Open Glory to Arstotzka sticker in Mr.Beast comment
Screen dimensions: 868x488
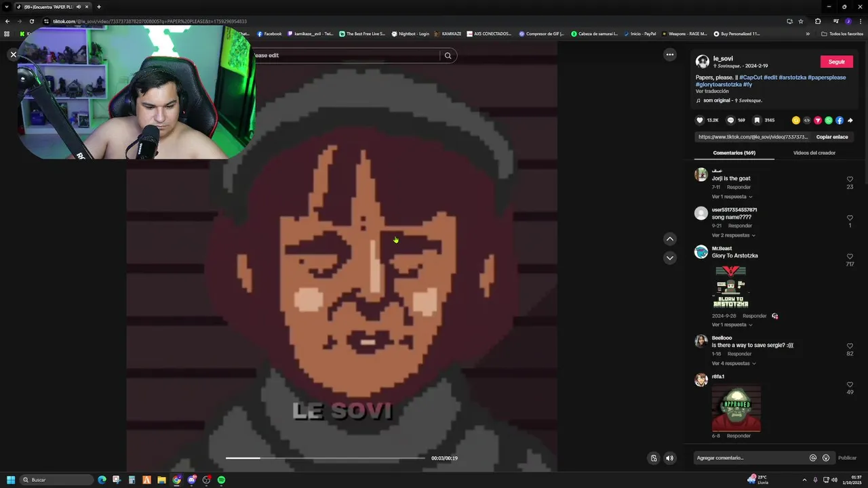tap(731, 287)
